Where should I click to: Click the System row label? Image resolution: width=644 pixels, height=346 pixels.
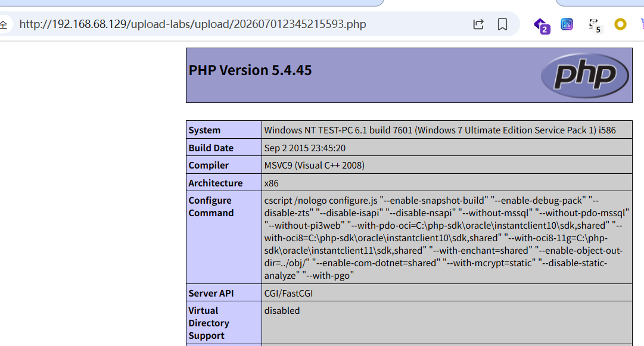(x=204, y=130)
